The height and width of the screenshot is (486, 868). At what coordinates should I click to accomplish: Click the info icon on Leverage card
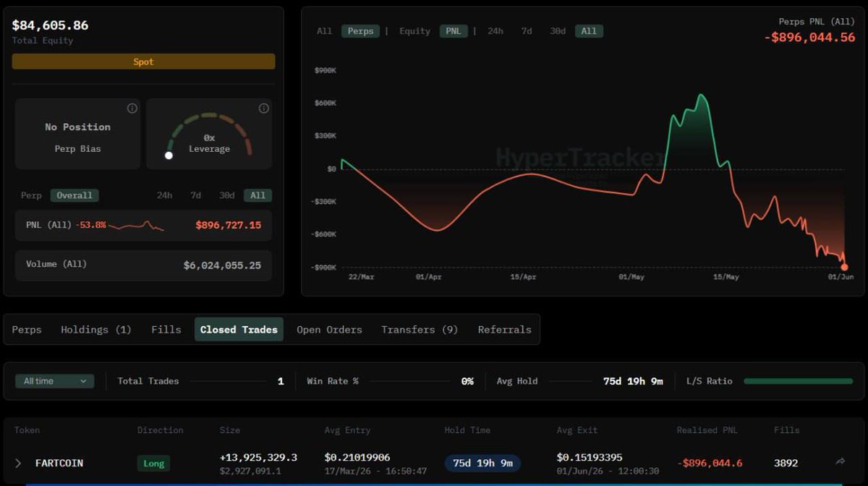pyautogui.click(x=264, y=108)
